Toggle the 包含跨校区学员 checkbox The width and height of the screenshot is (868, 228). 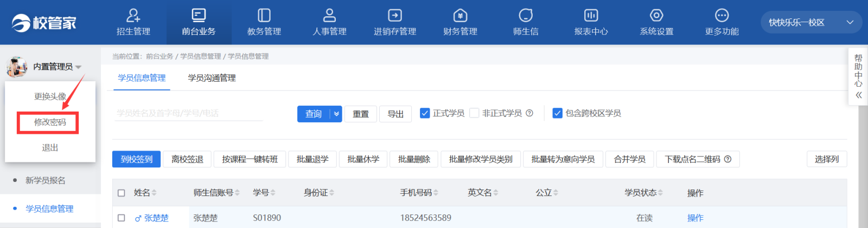(557, 113)
